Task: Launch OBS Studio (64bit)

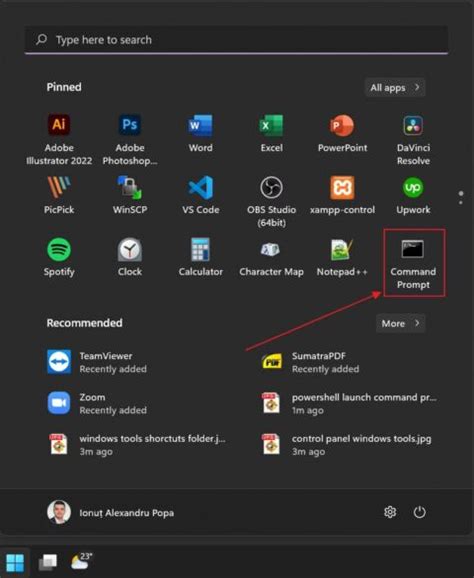Action: [x=272, y=201]
